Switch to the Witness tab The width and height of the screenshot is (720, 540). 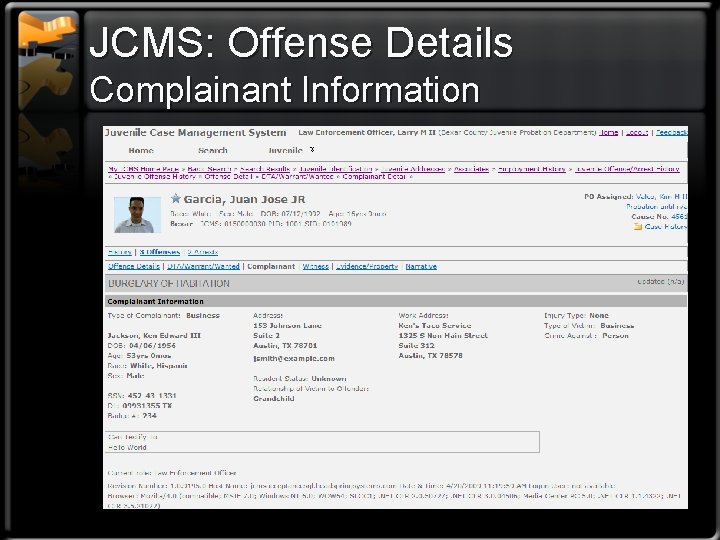point(315,266)
